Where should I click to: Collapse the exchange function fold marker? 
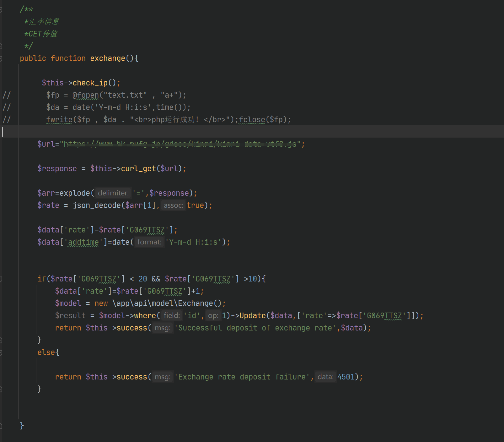point(1,58)
